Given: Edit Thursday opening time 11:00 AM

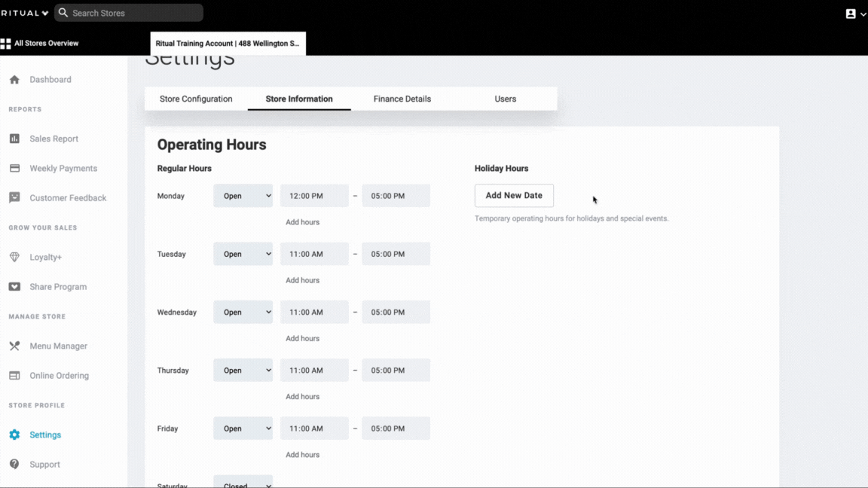Looking at the screenshot, I should (314, 371).
